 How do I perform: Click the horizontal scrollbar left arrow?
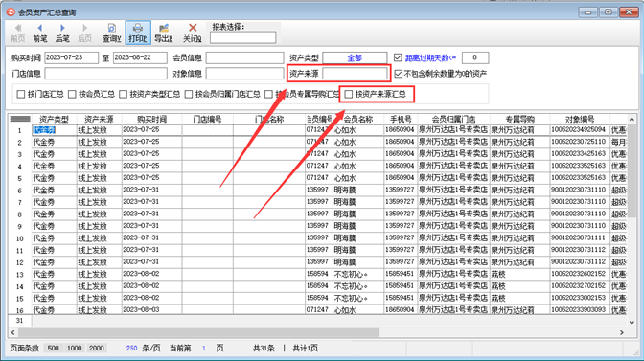click(13, 332)
